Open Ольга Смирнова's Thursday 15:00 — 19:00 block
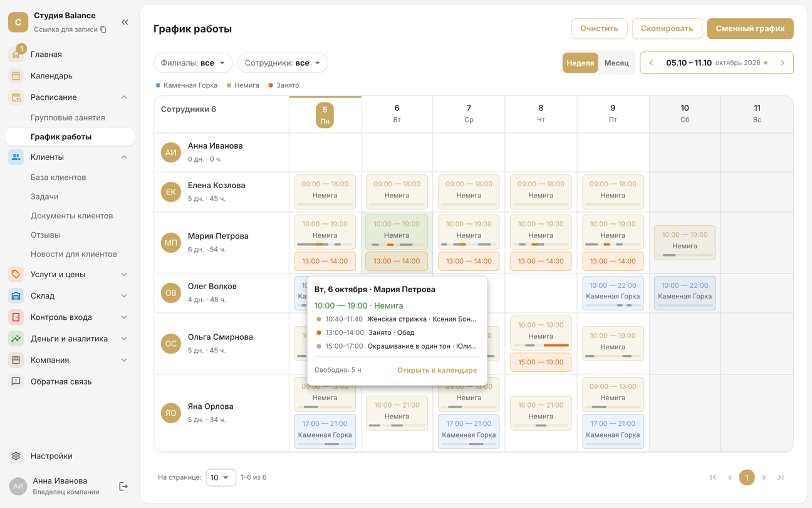Image resolution: width=812 pixels, height=508 pixels. coord(541,362)
